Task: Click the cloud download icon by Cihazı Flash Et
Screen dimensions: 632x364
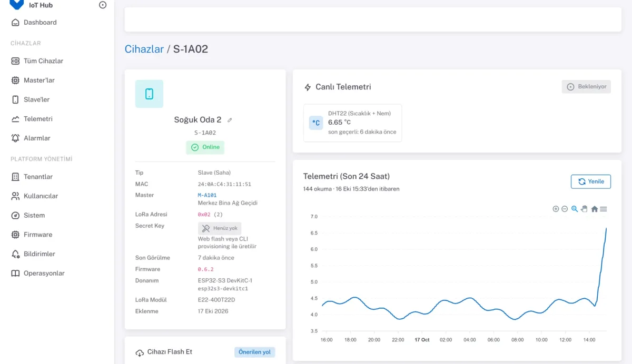Action: tap(140, 352)
